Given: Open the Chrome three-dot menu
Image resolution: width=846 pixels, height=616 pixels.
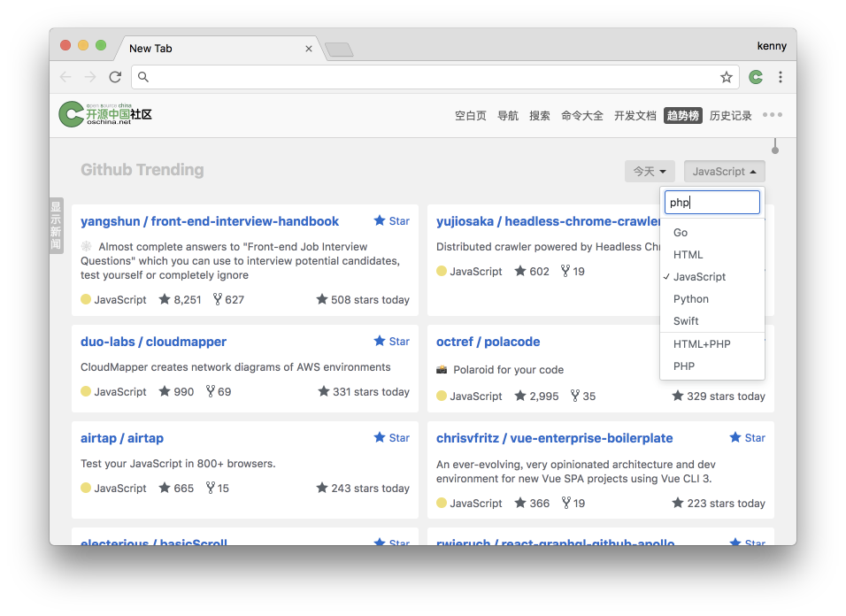Looking at the screenshot, I should click(x=781, y=77).
